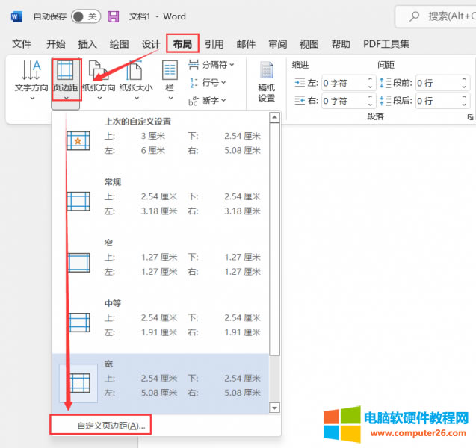
Task: Select the Normal (常规) margin preset
Action: [164, 196]
